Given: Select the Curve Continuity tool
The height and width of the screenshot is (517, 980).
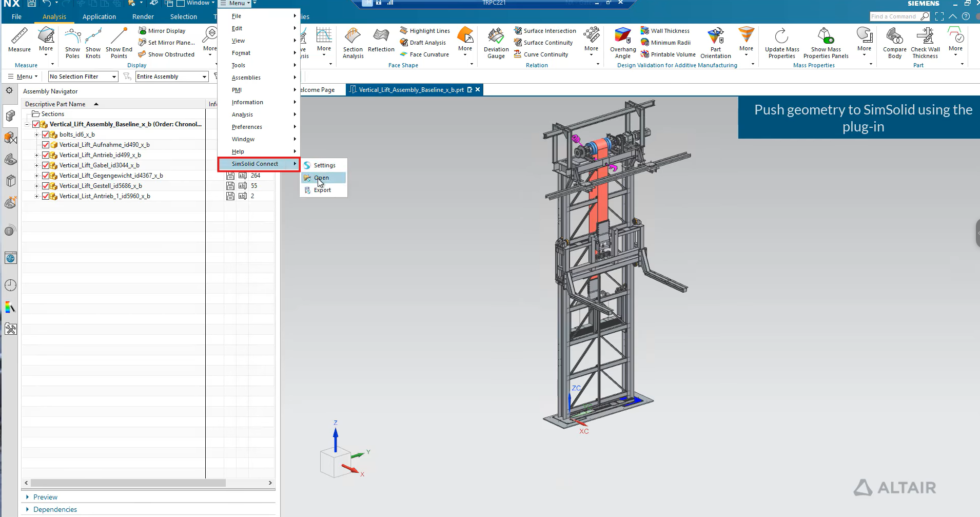Looking at the screenshot, I should [x=541, y=54].
